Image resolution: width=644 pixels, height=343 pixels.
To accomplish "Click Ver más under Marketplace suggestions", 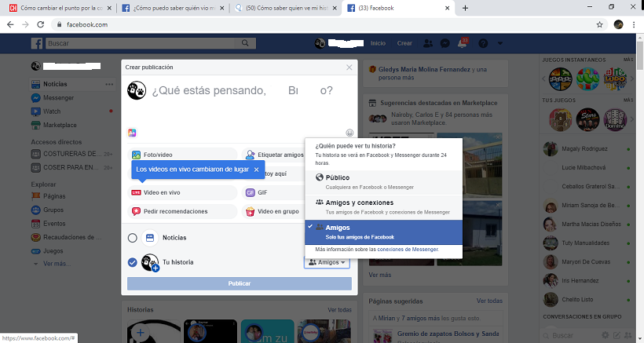I will pyautogui.click(x=380, y=275).
